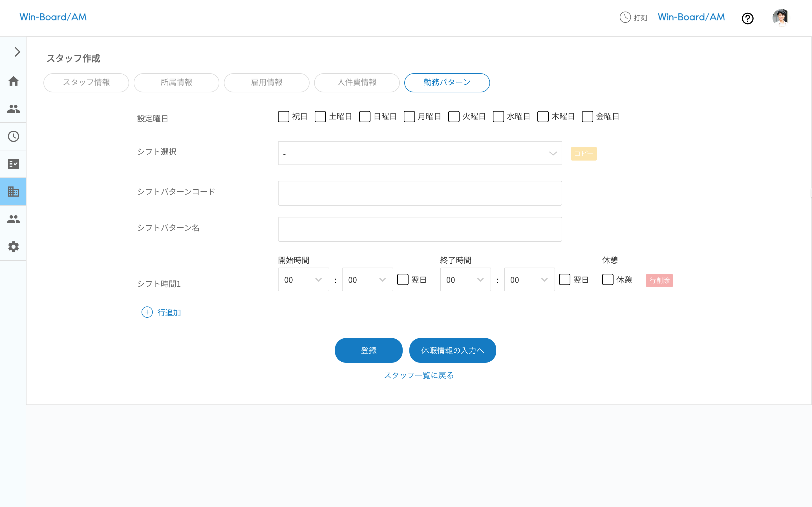The width and height of the screenshot is (812, 507).
Task: Open the 終了時間 minute dropdown
Action: [x=529, y=280]
